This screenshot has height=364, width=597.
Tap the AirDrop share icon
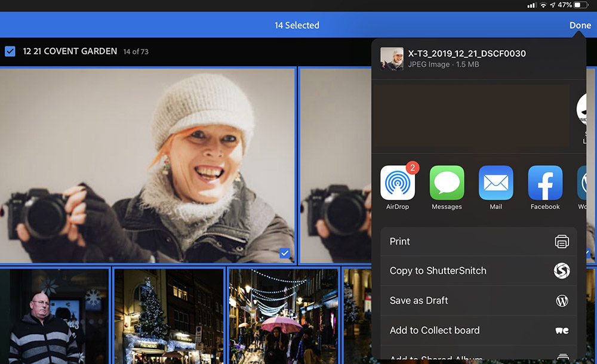398,183
